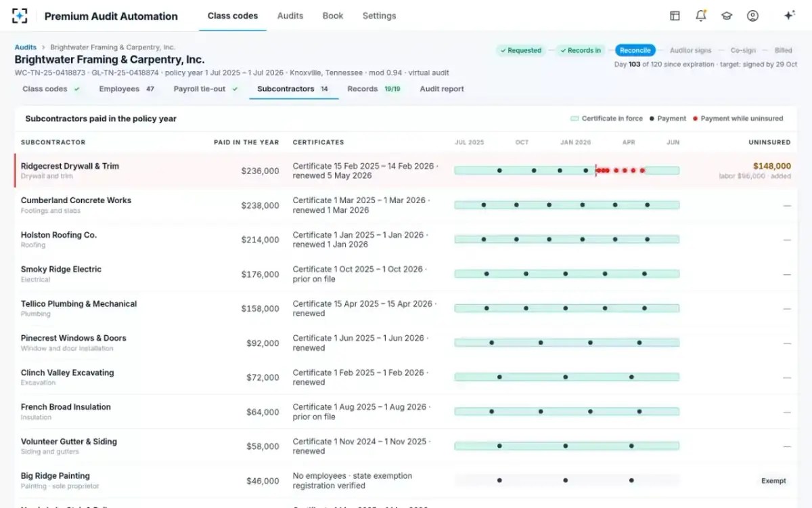
Task: Click the Uninsured column header
Action: 769,142
